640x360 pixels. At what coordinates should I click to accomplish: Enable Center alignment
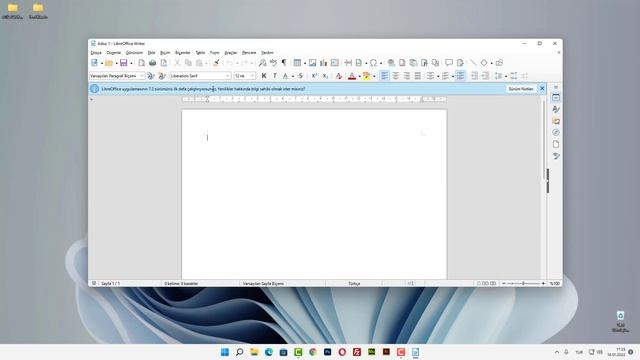(396, 76)
